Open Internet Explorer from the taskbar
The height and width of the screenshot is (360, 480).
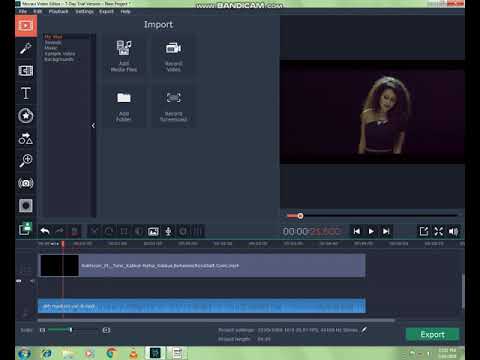pyautogui.click(x=47, y=353)
